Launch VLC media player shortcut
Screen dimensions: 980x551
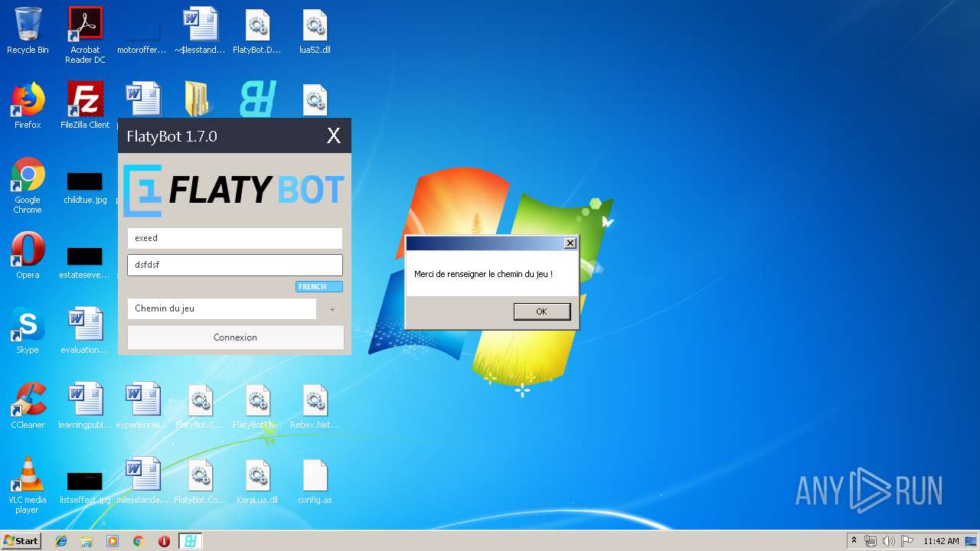point(28,485)
